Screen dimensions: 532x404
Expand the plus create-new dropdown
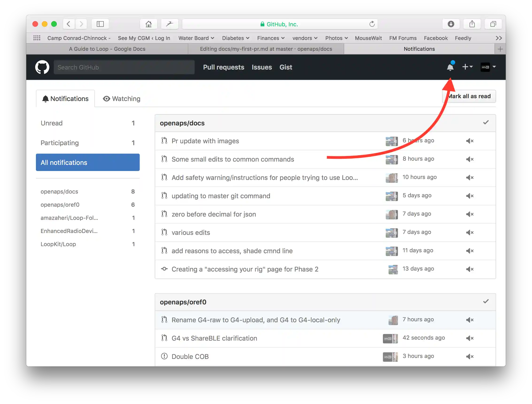[x=467, y=67]
